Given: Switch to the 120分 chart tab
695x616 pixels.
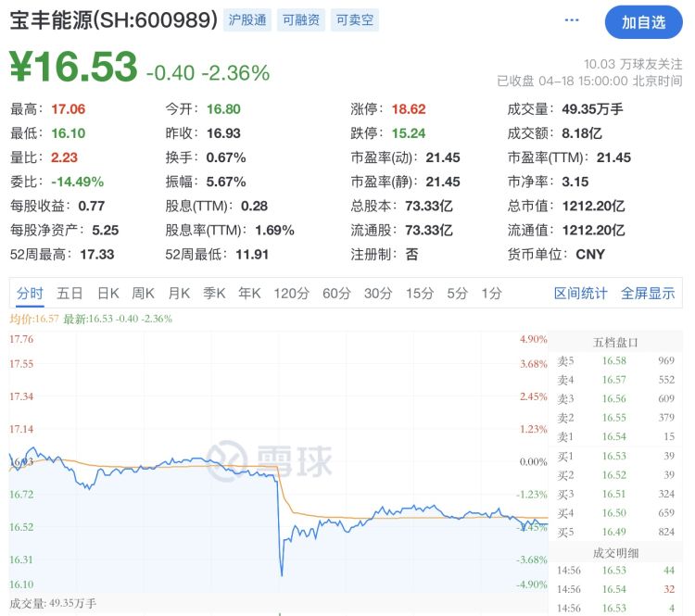Looking at the screenshot, I should 291,294.
